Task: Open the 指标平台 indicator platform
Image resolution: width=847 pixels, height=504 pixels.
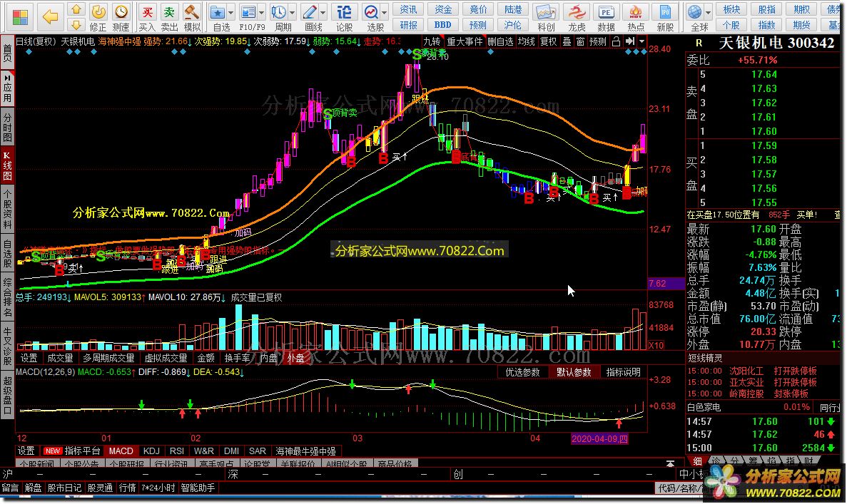Action: 72,451
